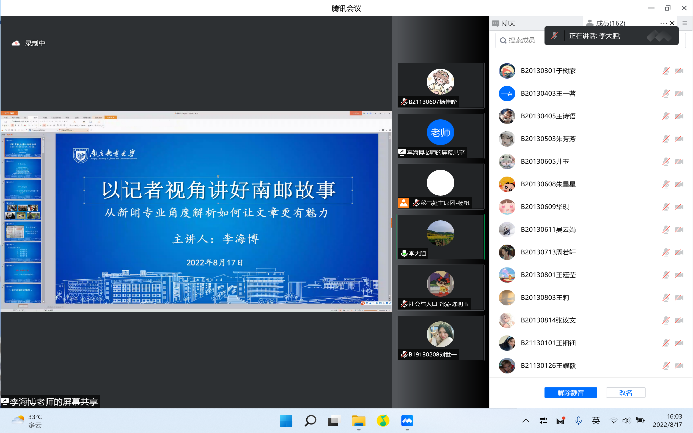Click the 改名 rename button
The height and width of the screenshot is (433, 693).
(625, 392)
